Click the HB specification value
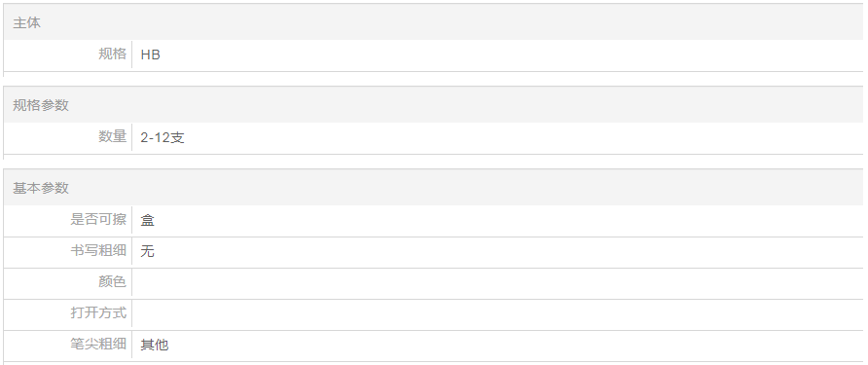Image resolution: width=868 pixels, height=365 pixels. tap(150, 55)
